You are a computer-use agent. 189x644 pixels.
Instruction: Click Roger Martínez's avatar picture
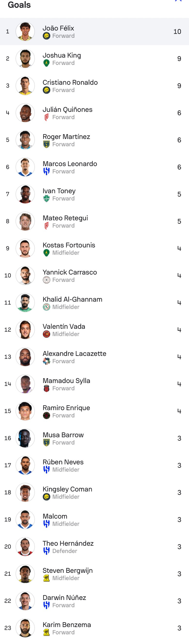click(x=25, y=140)
